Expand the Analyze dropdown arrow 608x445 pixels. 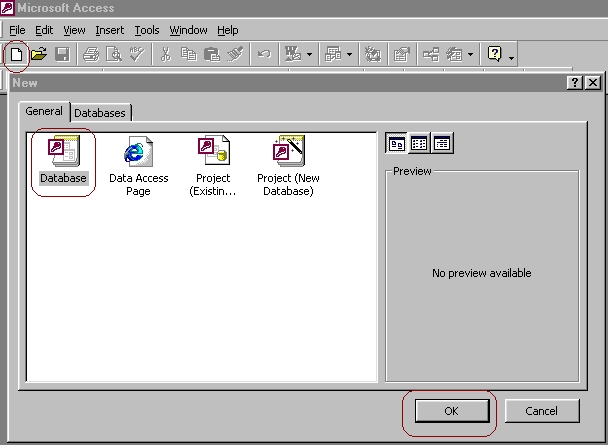[349, 54]
